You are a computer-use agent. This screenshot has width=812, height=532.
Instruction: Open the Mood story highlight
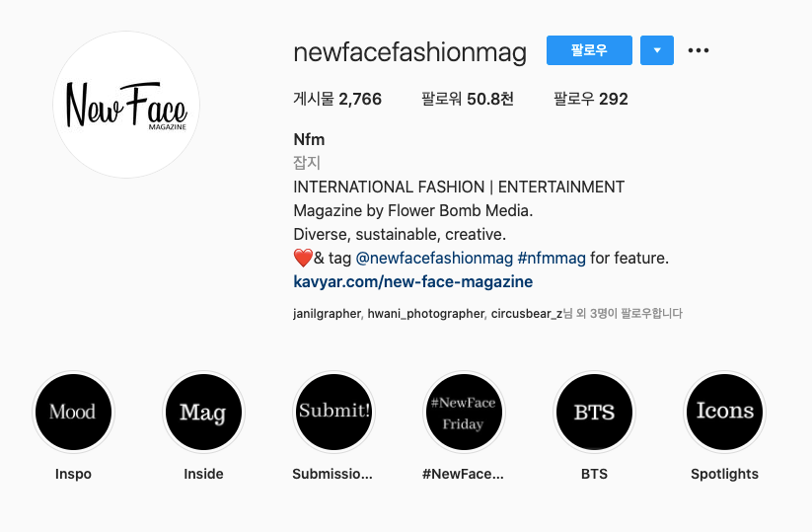coord(73,413)
